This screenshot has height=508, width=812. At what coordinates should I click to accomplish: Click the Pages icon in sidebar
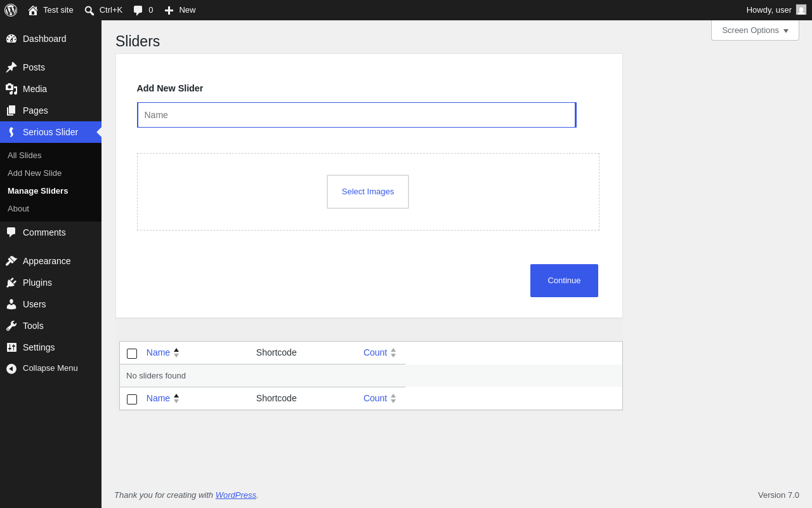[11, 110]
